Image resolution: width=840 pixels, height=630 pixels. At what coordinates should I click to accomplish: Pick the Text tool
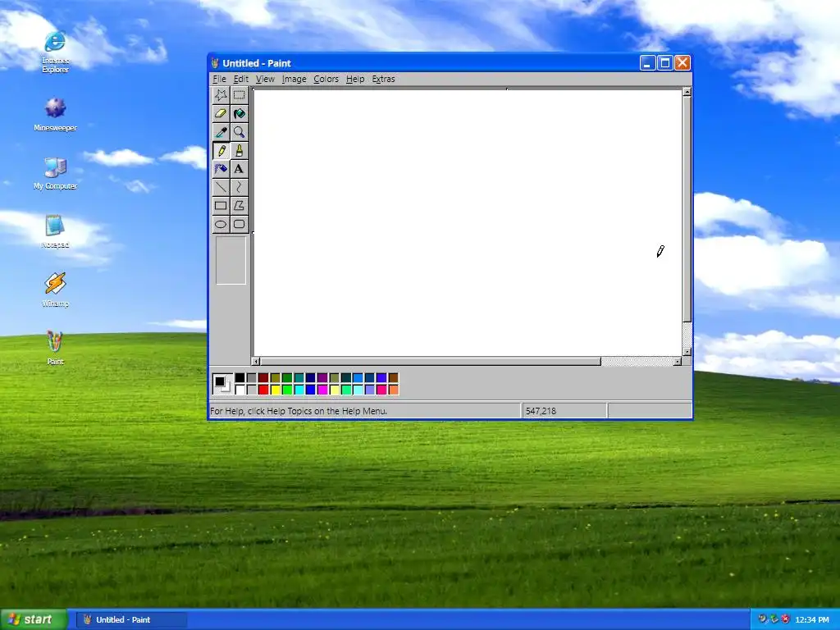click(x=239, y=169)
